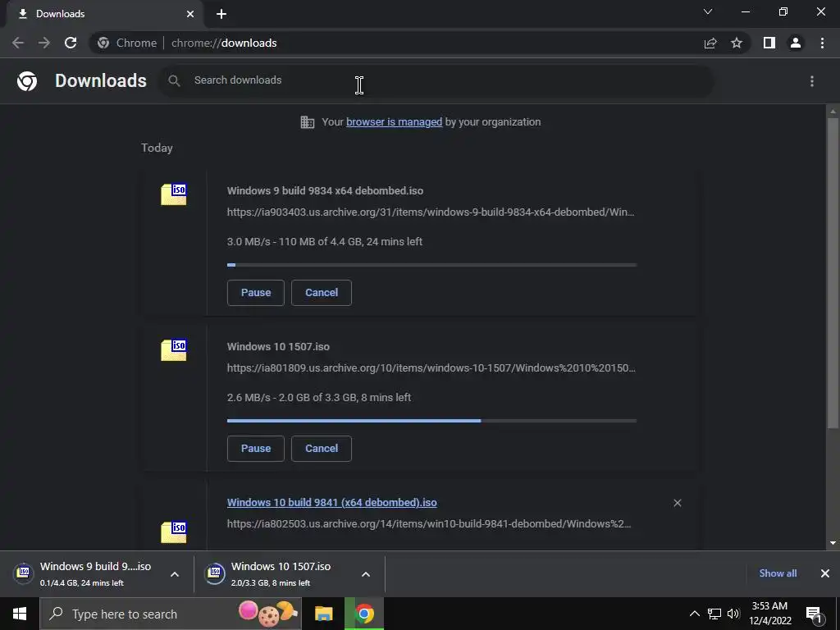
Task: Click the '2.6 MB/s - 2.0 GB of 3.3 GB' status
Action: click(319, 398)
